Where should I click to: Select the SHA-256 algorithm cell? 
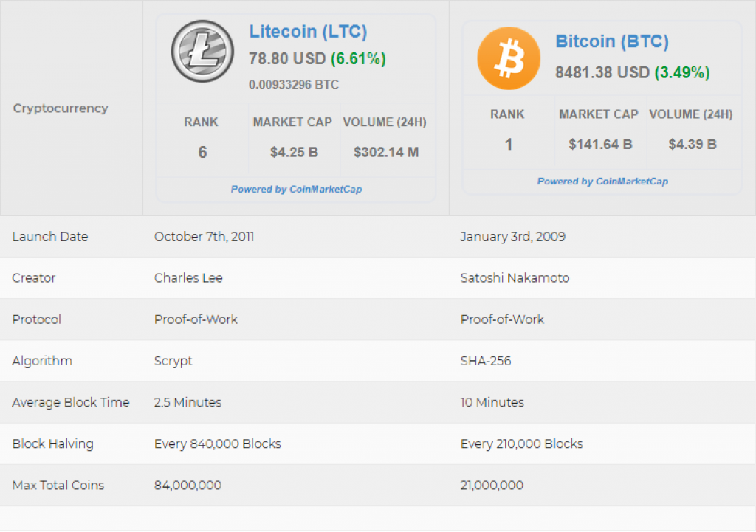(486, 361)
